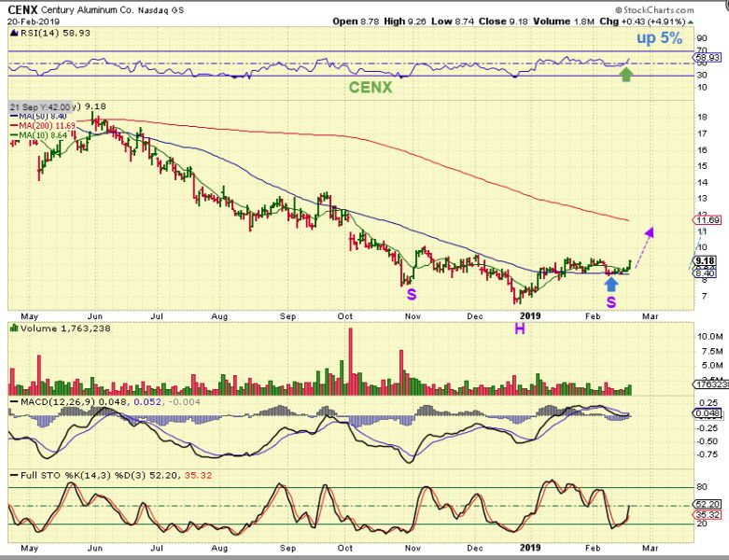
Task: Click the tallest October volume spike bar
Action: point(351,361)
